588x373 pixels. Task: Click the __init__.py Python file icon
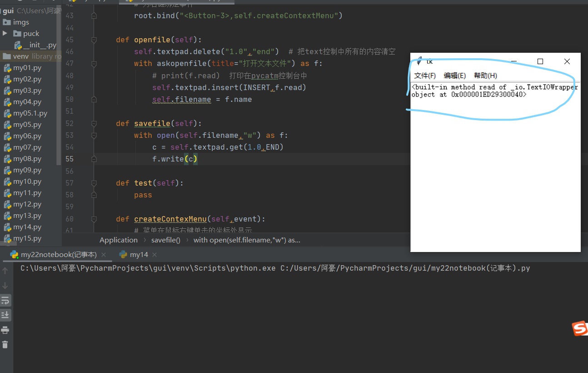point(18,45)
